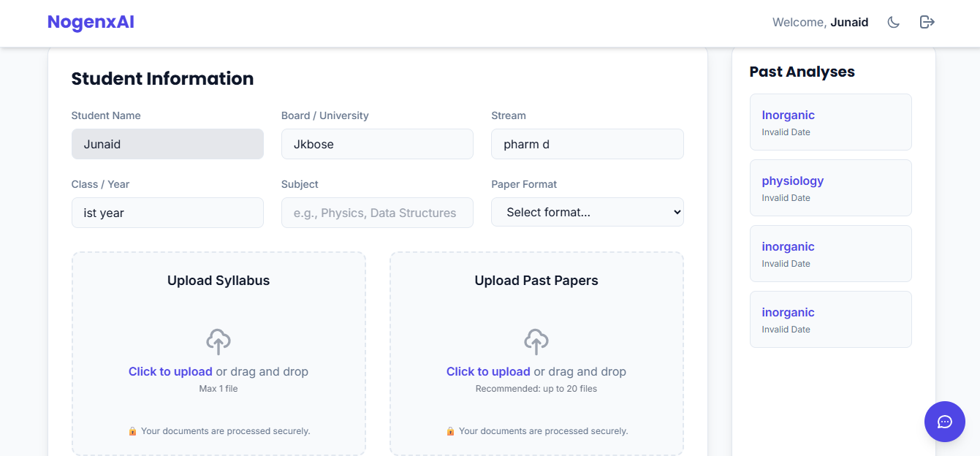980x456 pixels.
Task: Open the last 'inorganic' past analysis
Action: point(830,319)
